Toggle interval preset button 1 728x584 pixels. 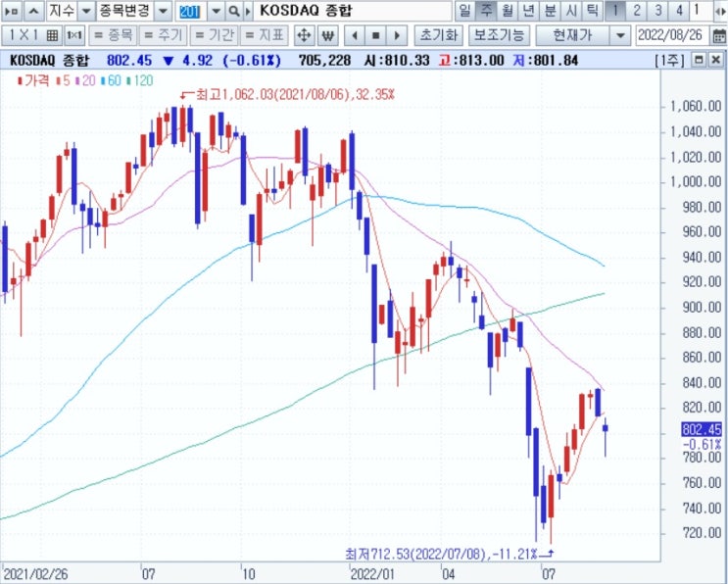615,10
